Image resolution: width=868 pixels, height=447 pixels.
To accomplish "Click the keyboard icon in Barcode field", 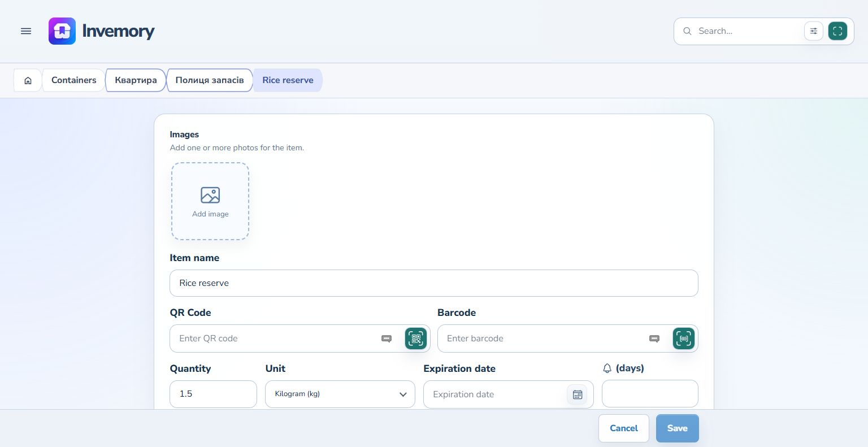I will pos(654,338).
